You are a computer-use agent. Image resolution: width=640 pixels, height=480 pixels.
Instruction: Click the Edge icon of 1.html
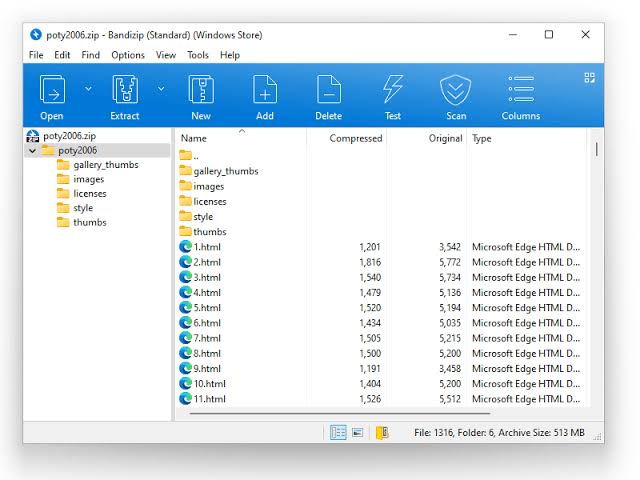pyautogui.click(x=185, y=247)
